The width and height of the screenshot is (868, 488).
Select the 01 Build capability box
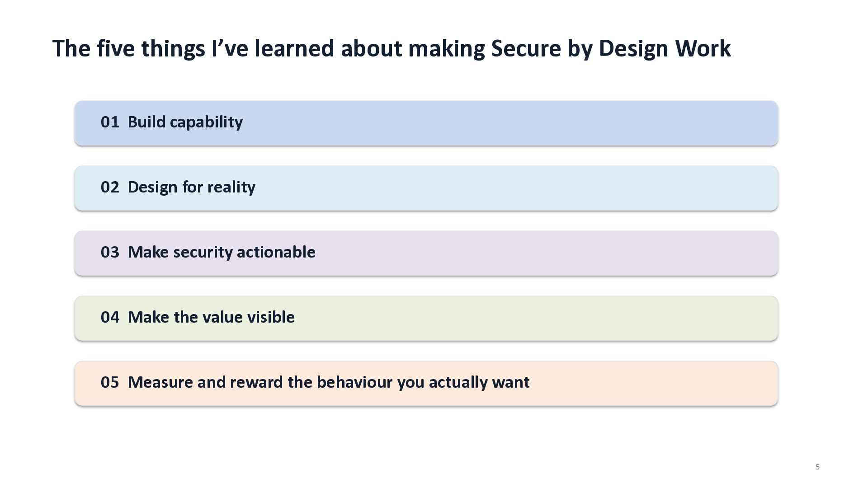coord(426,123)
